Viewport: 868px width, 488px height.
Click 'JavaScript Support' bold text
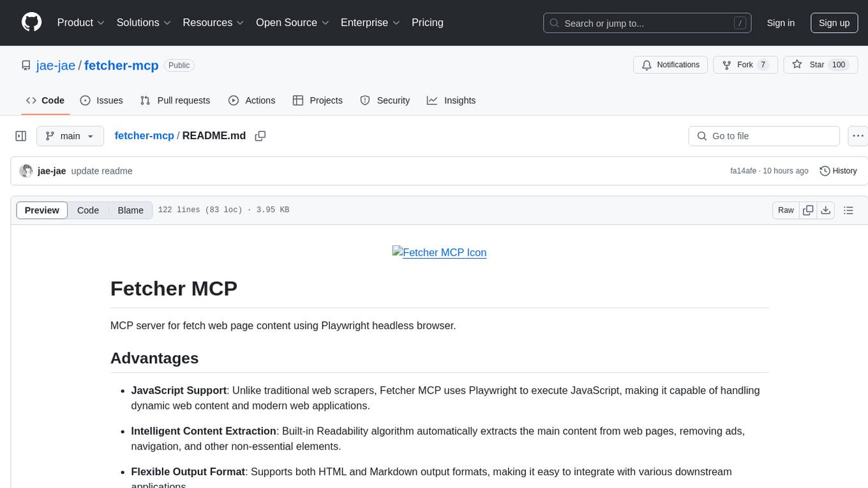point(179,390)
